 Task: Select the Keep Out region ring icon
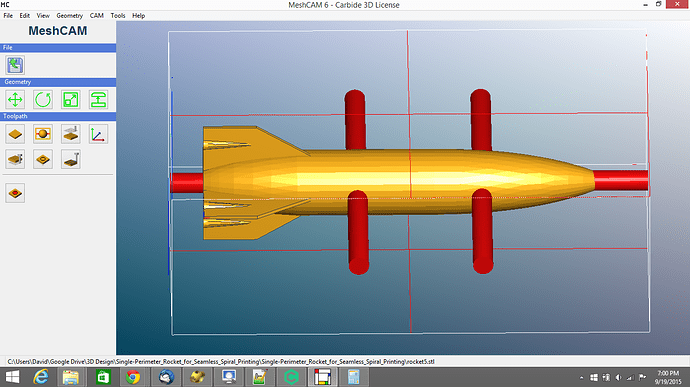pyautogui.click(x=43, y=159)
